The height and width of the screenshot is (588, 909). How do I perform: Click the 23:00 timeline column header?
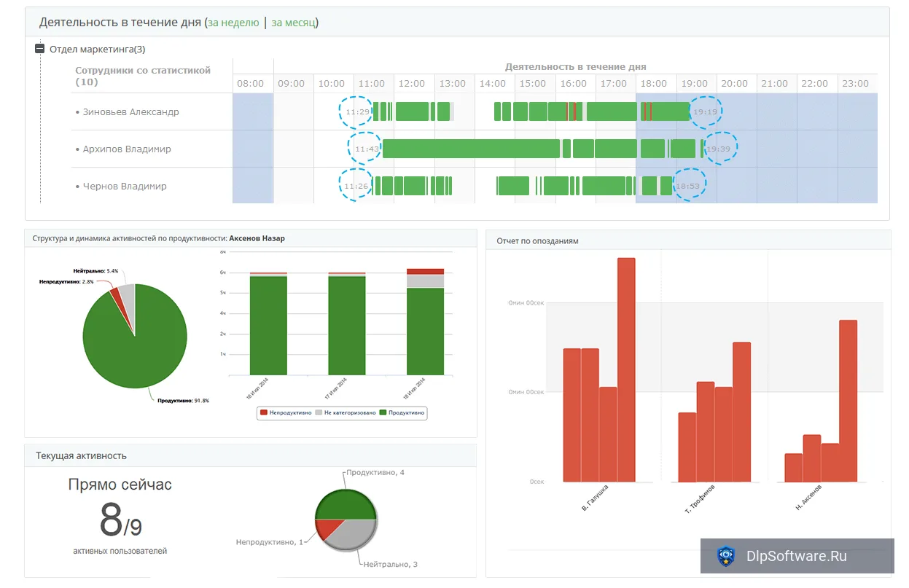[855, 84]
